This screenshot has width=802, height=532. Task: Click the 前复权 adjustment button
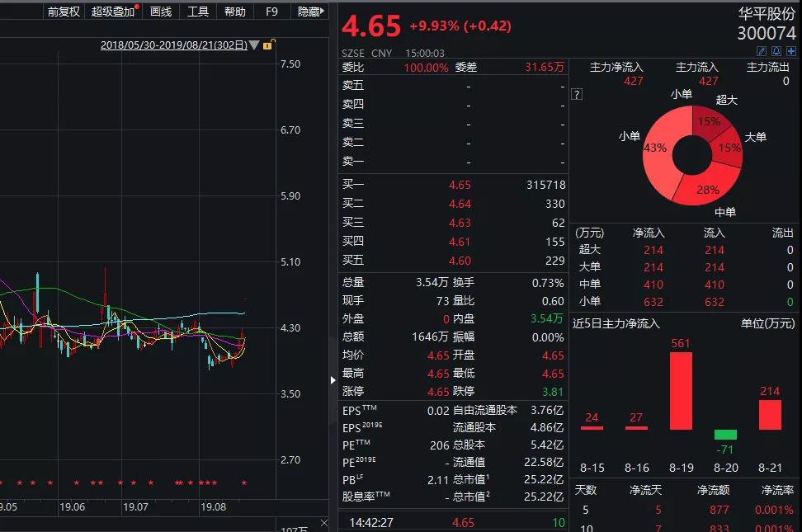[64, 12]
